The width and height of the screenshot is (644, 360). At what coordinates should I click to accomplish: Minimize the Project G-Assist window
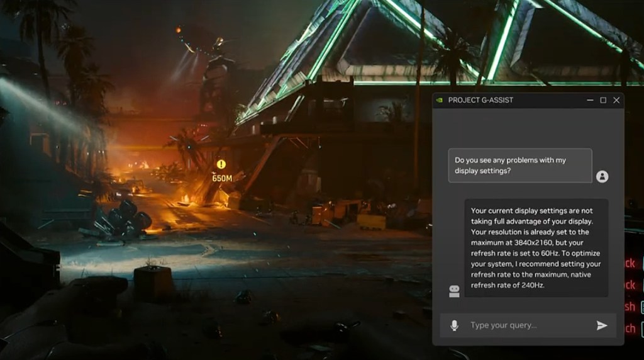point(590,100)
